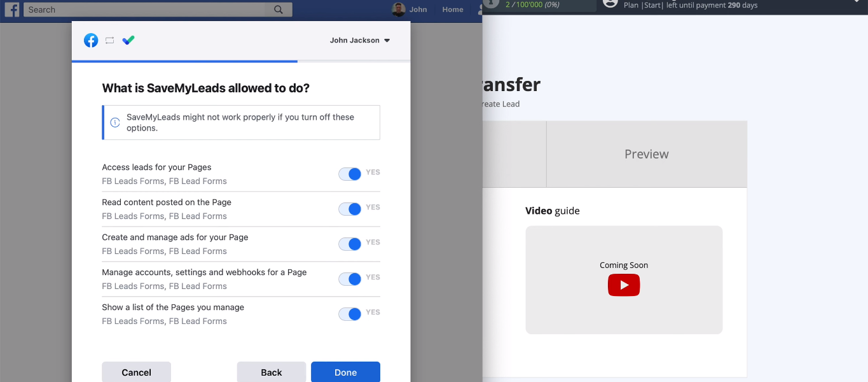The width and height of the screenshot is (868, 382).
Task: Click the Facebook logo in top bar
Action: (x=12, y=10)
